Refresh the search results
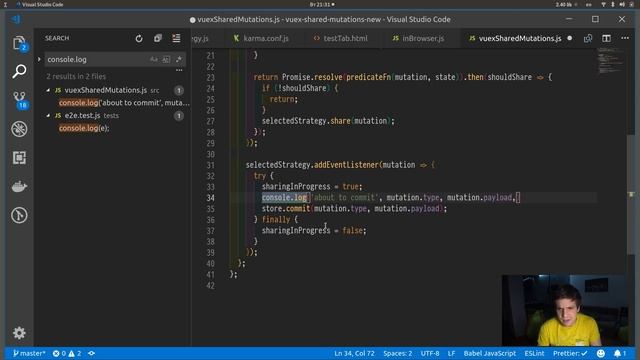640x360 pixels. [x=139, y=38]
